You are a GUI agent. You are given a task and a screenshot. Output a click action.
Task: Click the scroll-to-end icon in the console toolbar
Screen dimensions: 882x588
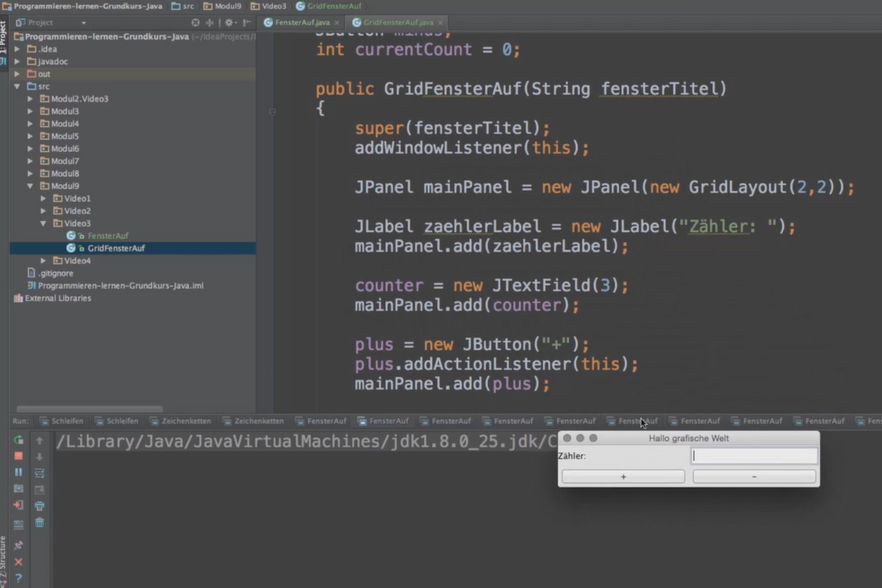click(x=40, y=489)
